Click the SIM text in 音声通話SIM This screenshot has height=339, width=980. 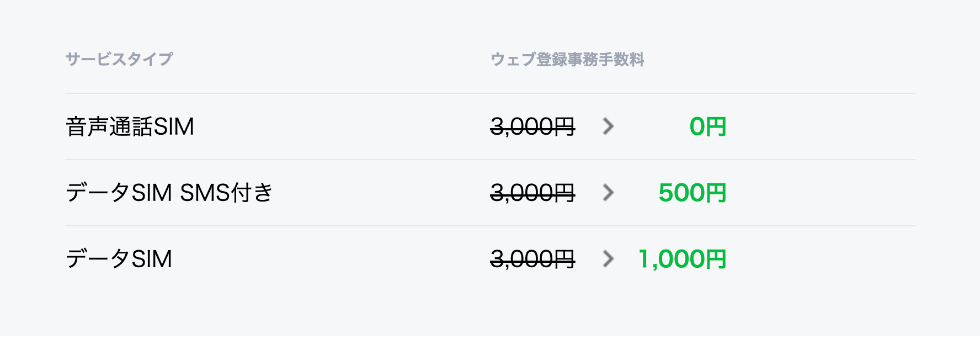[174, 126]
